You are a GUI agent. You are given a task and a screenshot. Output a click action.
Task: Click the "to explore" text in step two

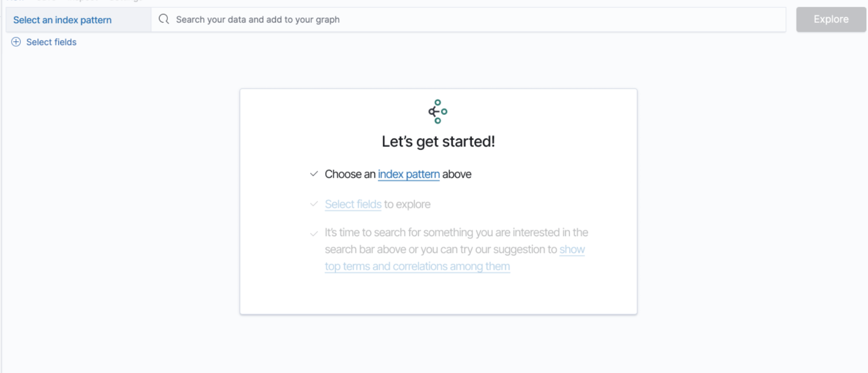coord(407,204)
